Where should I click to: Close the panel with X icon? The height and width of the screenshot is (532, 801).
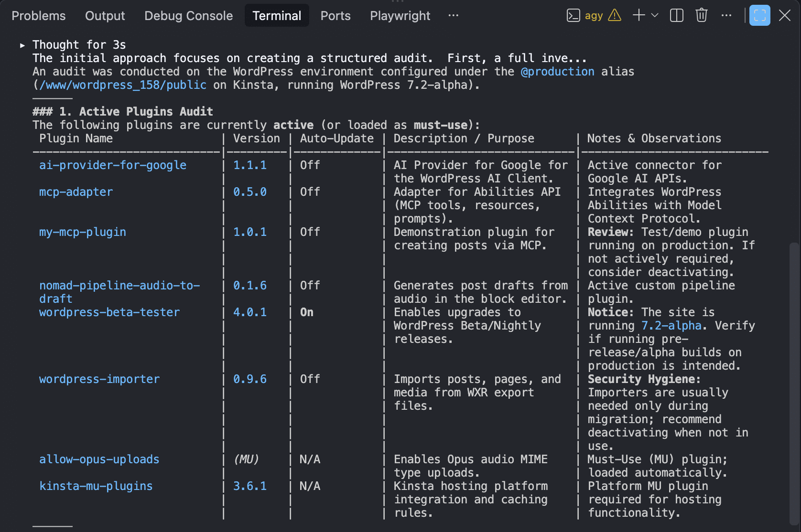coord(785,15)
